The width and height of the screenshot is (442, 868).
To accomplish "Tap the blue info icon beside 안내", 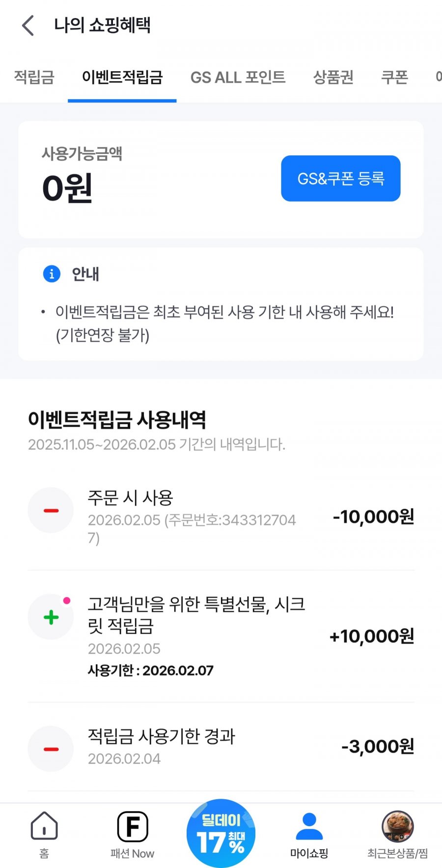I will 52,273.
